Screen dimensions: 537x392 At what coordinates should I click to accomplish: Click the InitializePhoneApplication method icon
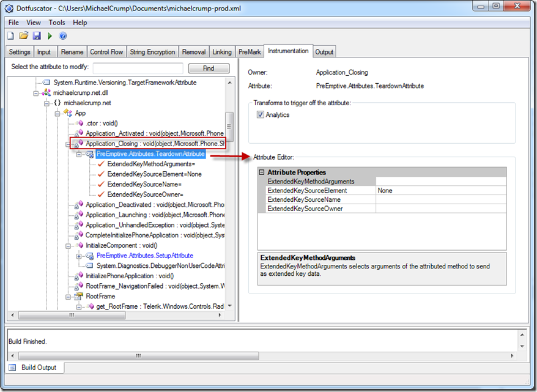pyautogui.click(x=79, y=276)
